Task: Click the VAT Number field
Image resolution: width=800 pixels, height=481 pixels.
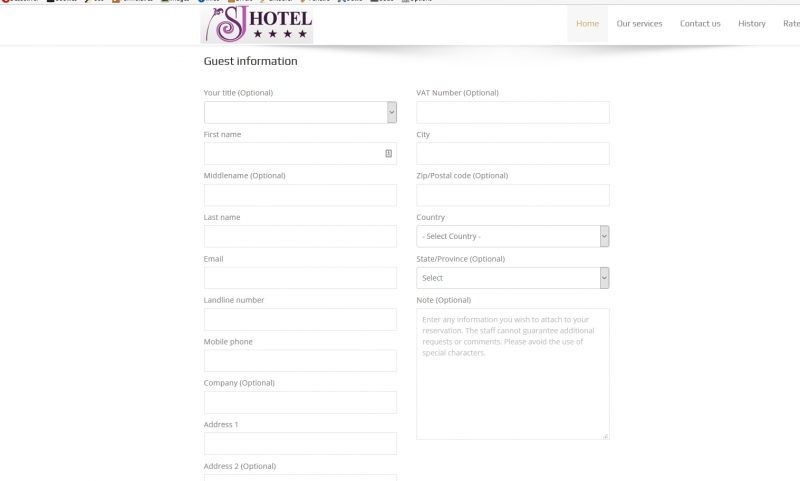Action: click(512, 112)
